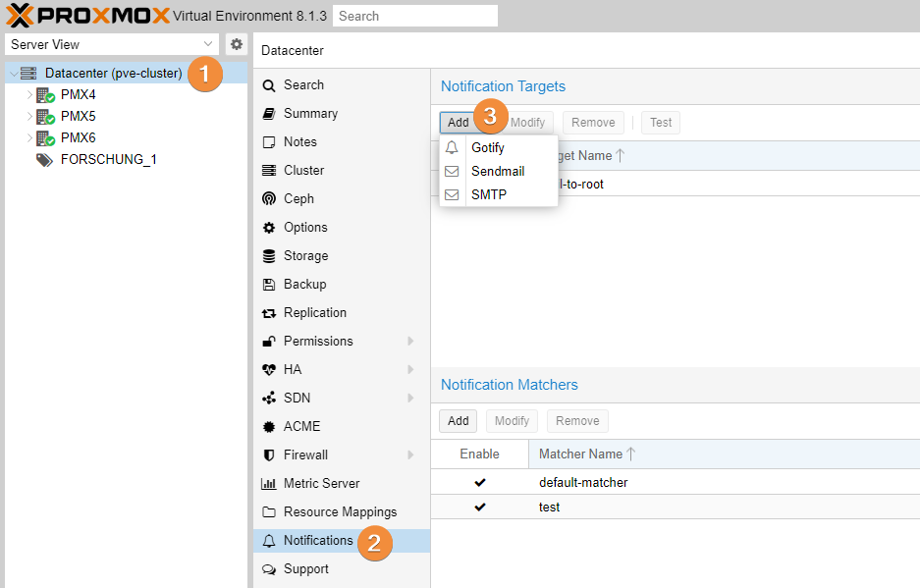Click the Firewall shield icon
This screenshot has width=920, height=588.
click(x=269, y=455)
